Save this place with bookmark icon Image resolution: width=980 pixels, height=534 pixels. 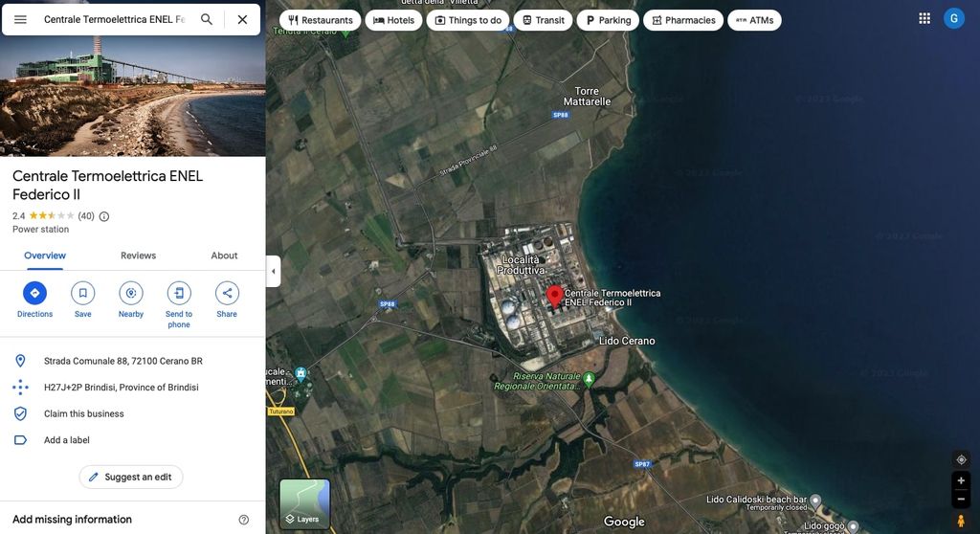point(83,294)
